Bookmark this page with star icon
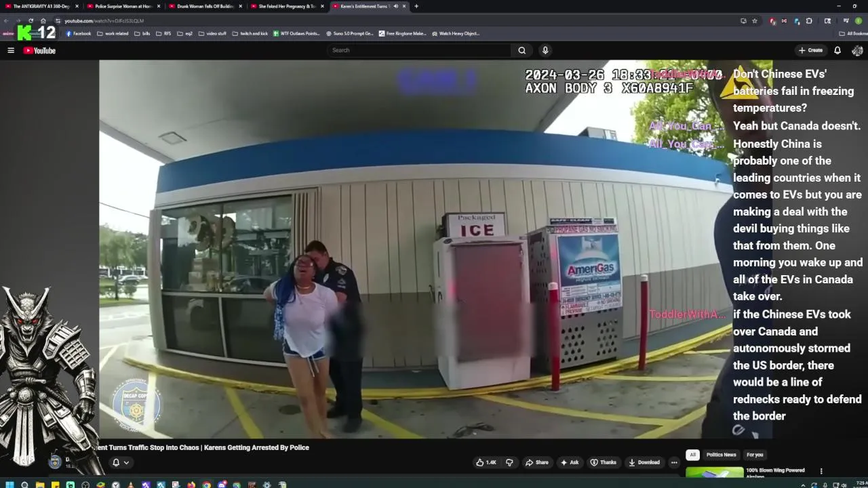Viewport: 868px width, 488px height. (x=755, y=20)
